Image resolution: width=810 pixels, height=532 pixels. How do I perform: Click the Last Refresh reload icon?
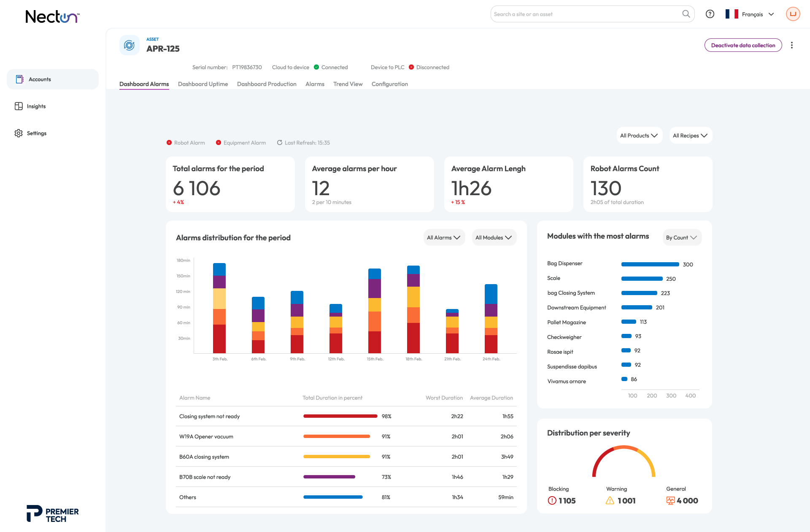pyautogui.click(x=279, y=142)
